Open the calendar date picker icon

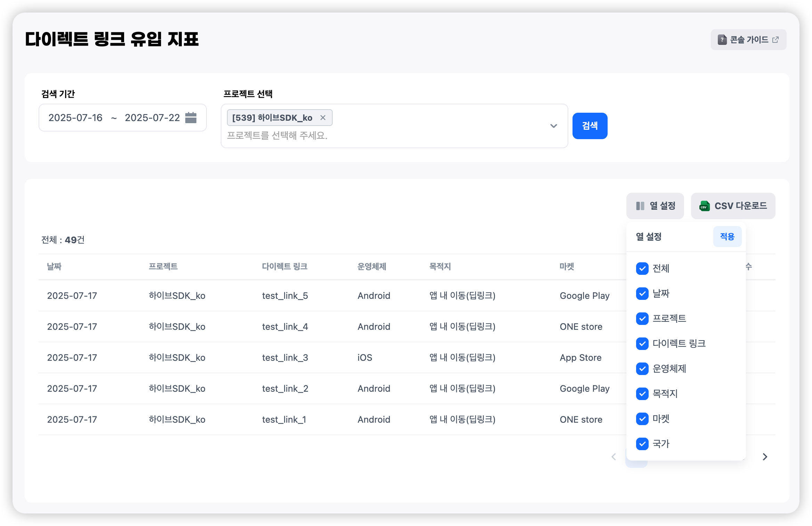pos(190,118)
